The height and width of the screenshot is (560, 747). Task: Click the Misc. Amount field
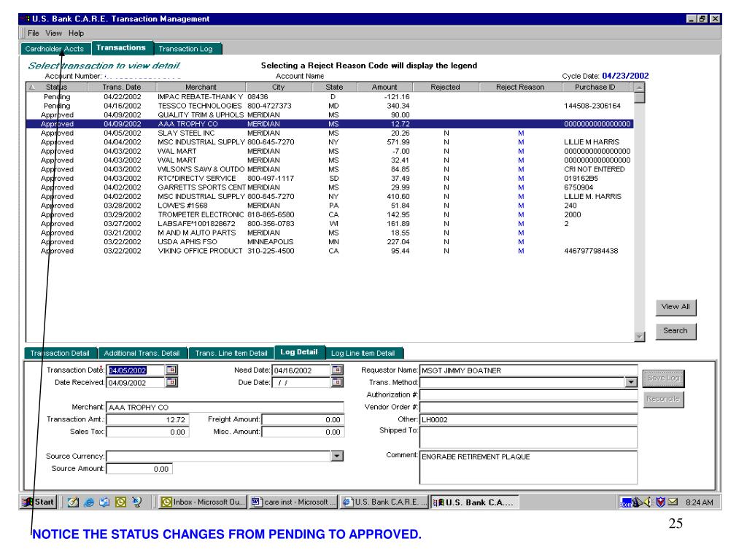click(303, 432)
